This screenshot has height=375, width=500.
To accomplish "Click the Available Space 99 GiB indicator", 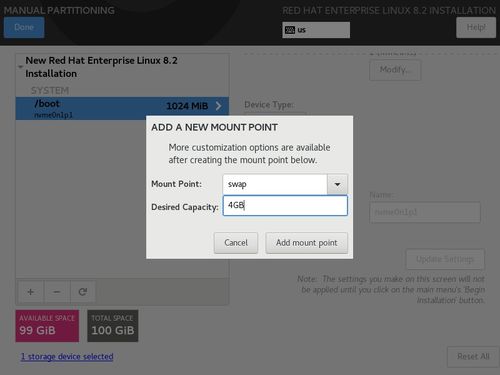I will 47,326.
